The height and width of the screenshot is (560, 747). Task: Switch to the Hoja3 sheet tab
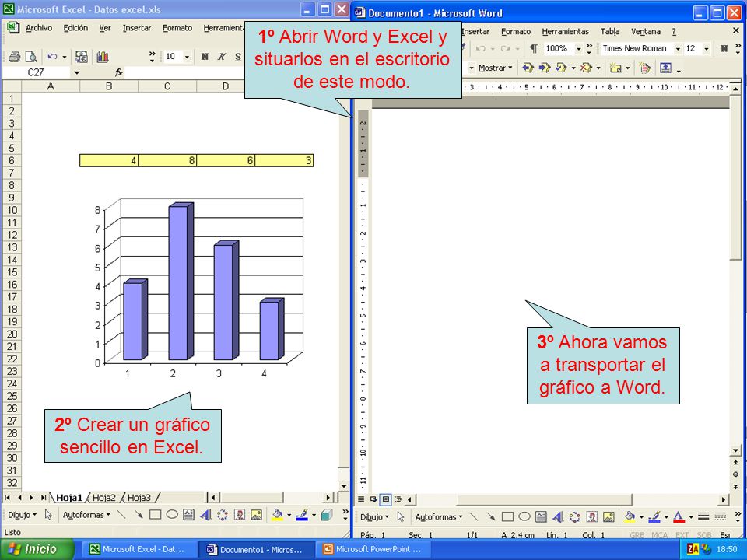[139, 498]
